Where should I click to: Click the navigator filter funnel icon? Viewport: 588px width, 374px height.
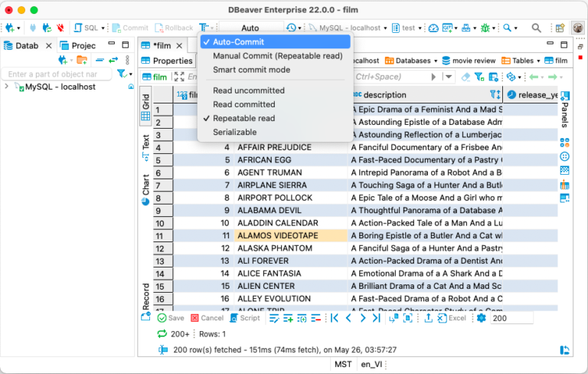point(122,74)
